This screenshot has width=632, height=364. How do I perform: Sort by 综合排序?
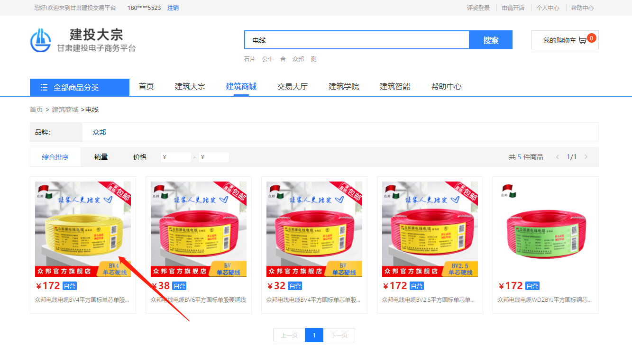point(55,157)
